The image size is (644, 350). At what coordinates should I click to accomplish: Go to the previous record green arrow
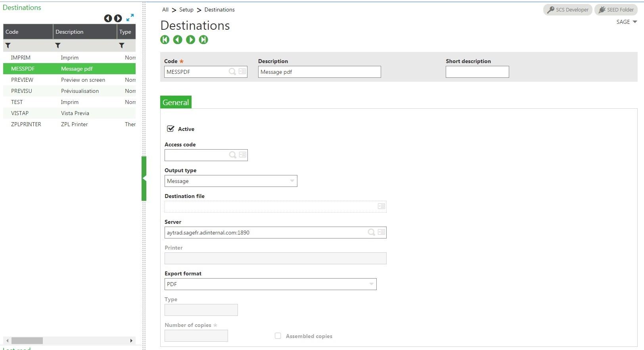[178, 40]
